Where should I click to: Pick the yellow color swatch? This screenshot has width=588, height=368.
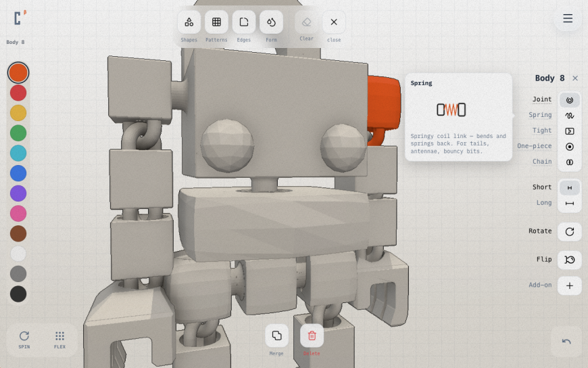pyautogui.click(x=18, y=113)
